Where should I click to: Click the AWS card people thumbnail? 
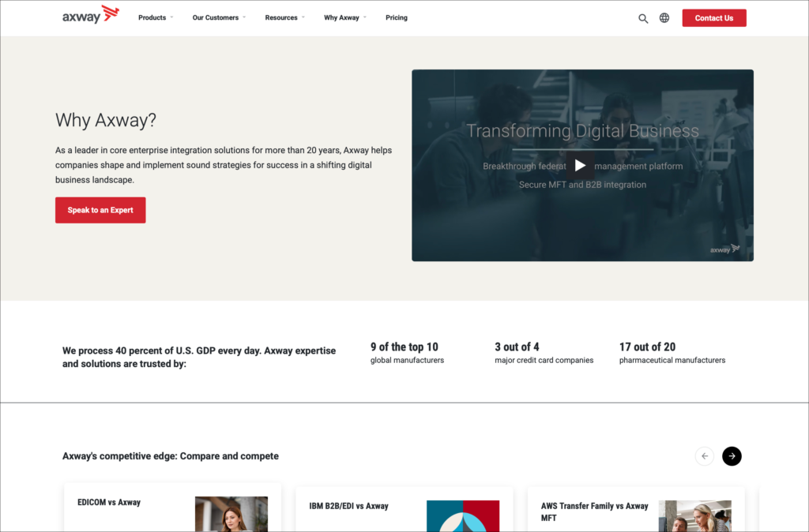pos(694,515)
